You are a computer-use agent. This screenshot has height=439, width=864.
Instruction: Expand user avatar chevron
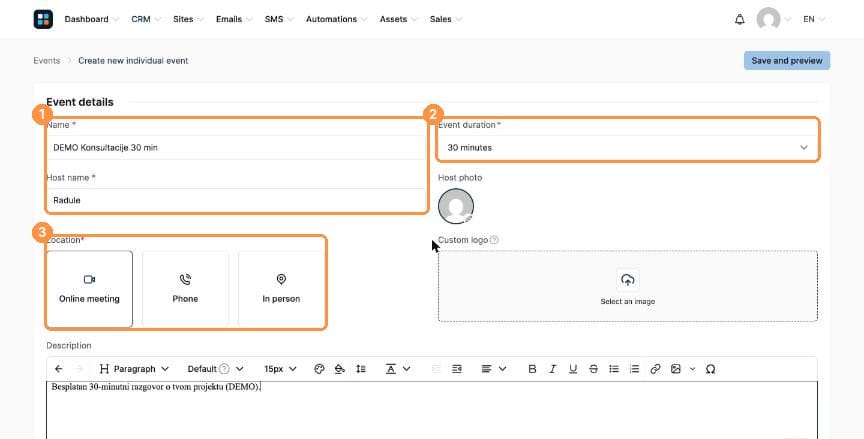point(788,19)
